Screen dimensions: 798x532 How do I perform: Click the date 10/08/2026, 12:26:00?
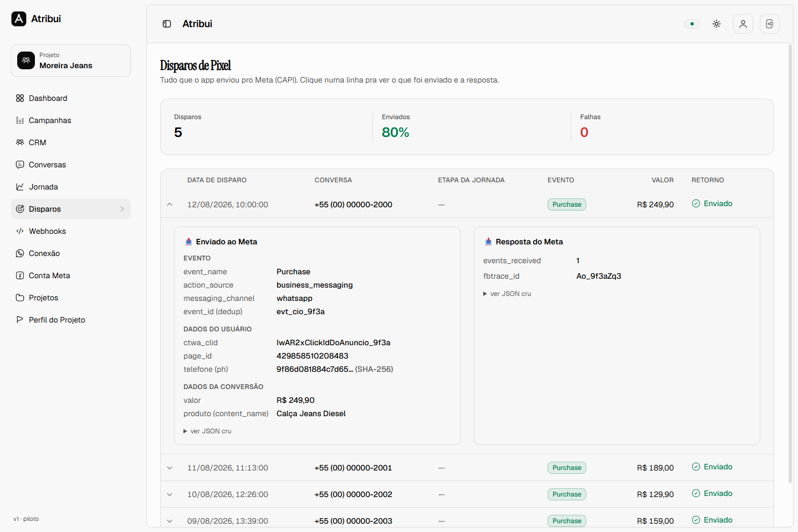(228, 494)
